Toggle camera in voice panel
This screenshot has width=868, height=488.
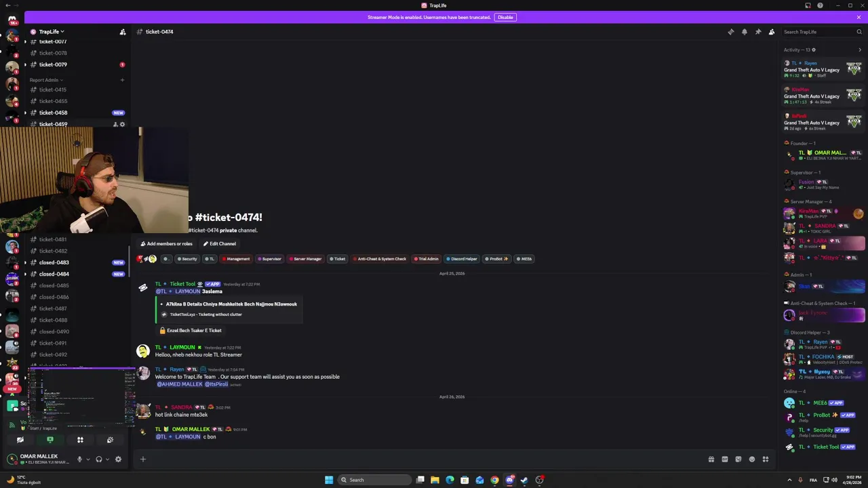(x=20, y=440)
